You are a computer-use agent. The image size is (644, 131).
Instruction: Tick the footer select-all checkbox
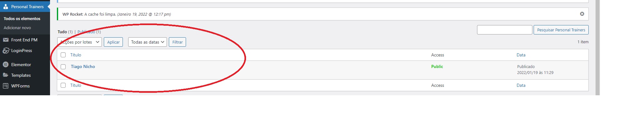click(63, 85)
